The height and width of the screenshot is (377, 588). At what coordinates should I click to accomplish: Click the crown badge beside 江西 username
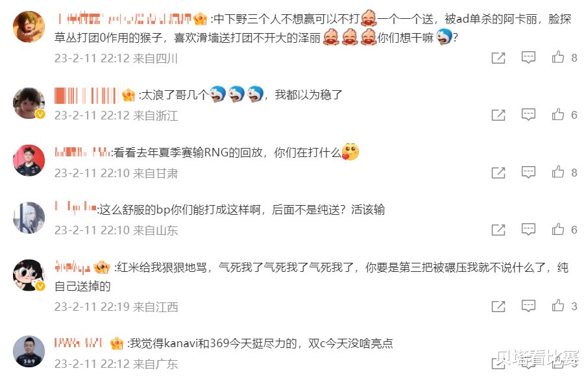pyautogui.click(x=102, y=267)
